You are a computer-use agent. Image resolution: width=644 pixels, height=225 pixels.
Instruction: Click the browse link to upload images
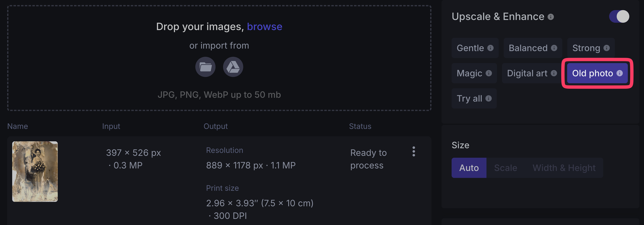(x=265, y=26)
